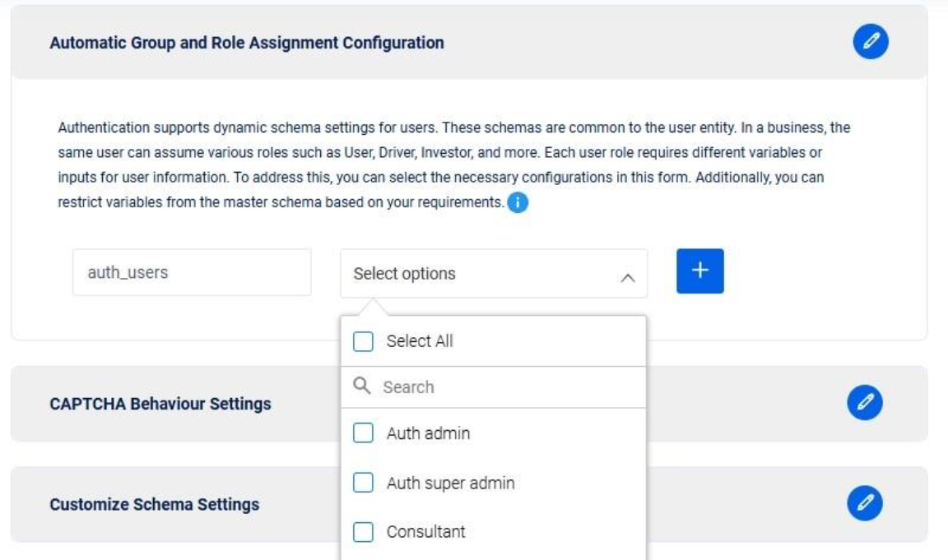The height and width of the screenshot is (560, 948).
Task: Click the blue info icon after the description
Action: coord(518,205)
